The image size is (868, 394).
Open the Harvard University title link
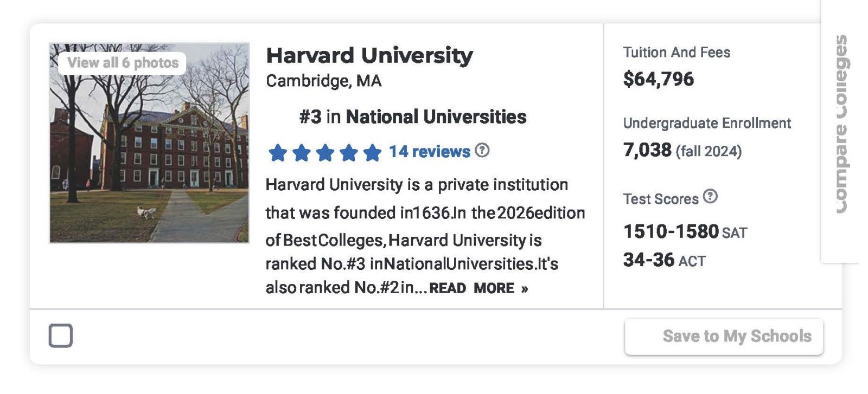point(369,55)
